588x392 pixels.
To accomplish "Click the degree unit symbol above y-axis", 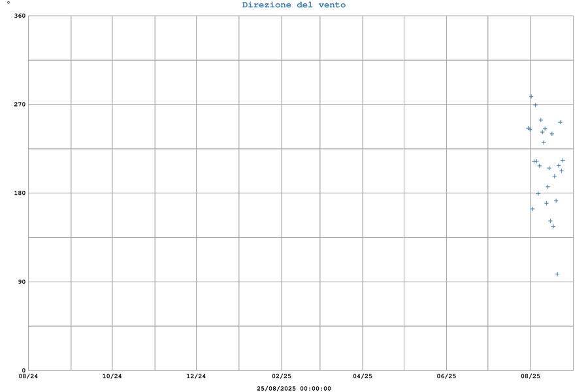I will click(x=8, y=3).
